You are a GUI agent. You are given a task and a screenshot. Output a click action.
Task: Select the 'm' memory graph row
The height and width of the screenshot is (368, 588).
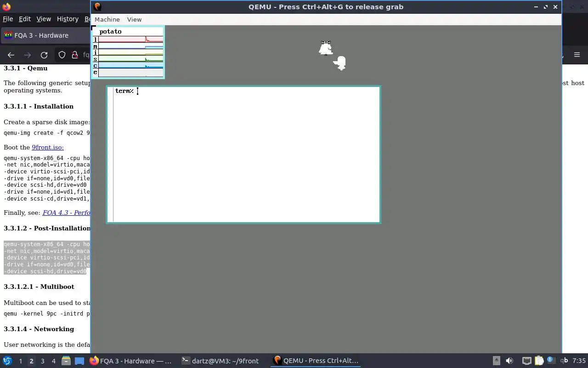tap(128, 46)
